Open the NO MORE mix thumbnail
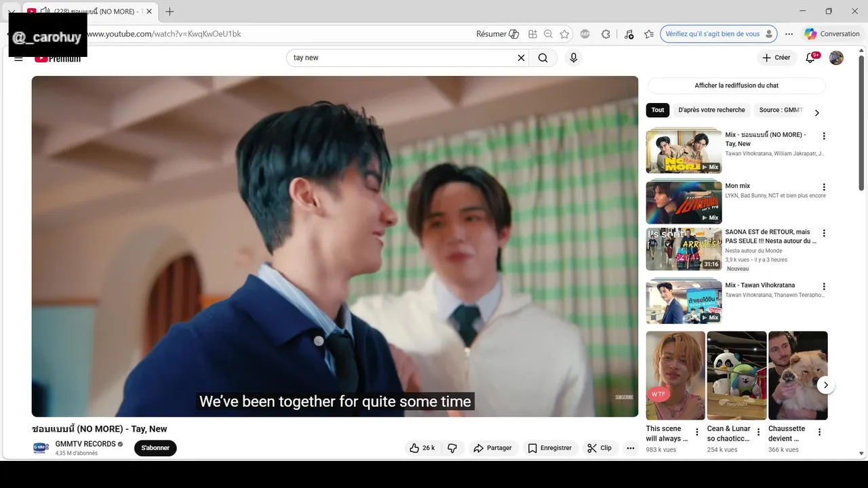This screenshot has height=488, width=868. tap(684, 151)
